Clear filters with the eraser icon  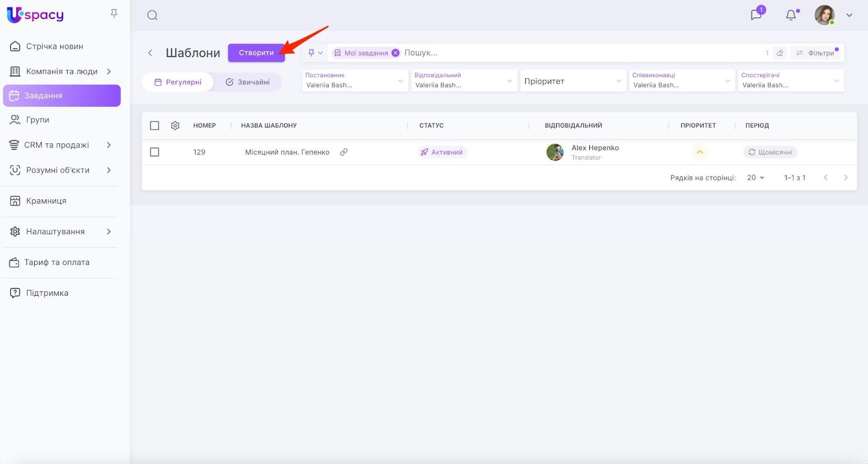point(780,53)
